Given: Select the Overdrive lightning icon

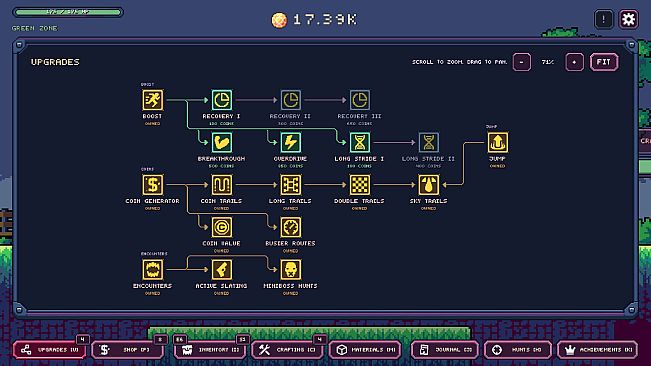Looking at the screenshot, I should 290,142.
